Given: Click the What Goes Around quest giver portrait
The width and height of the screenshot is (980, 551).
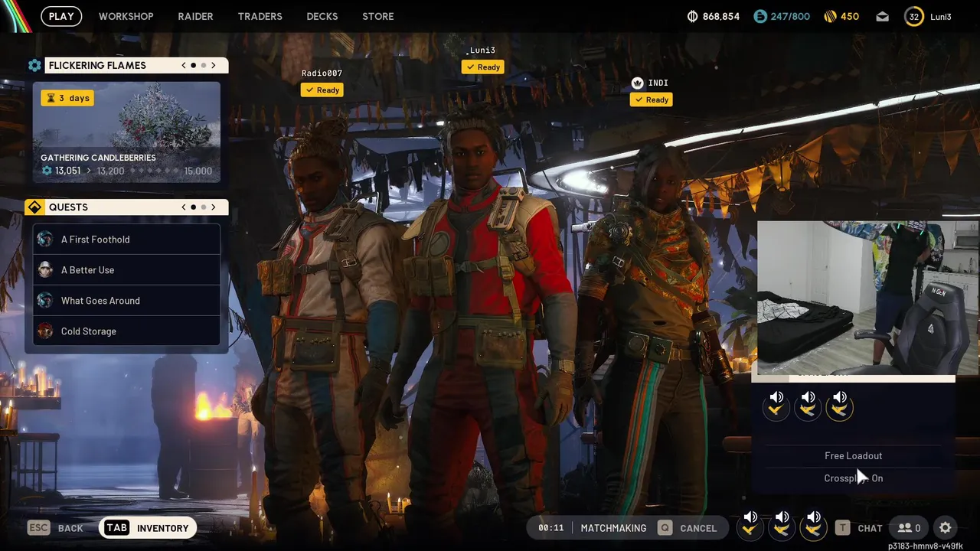Looking at the screenshot, I should point(45,300).
